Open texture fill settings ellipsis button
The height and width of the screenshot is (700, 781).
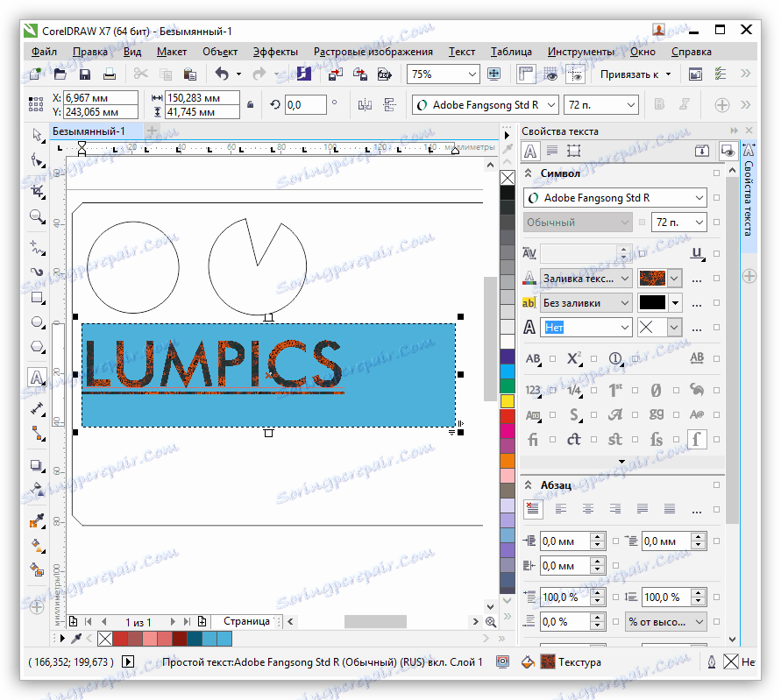[697, 279]
